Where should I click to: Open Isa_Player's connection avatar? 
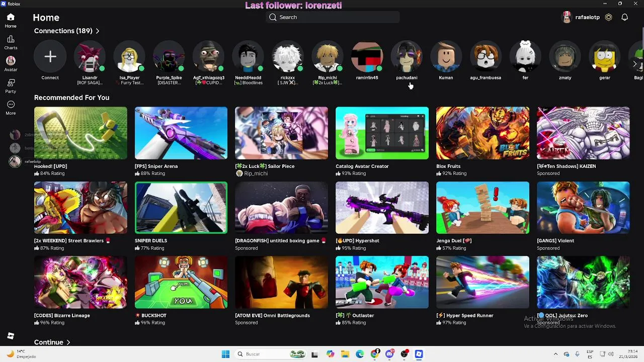[129, 57]
